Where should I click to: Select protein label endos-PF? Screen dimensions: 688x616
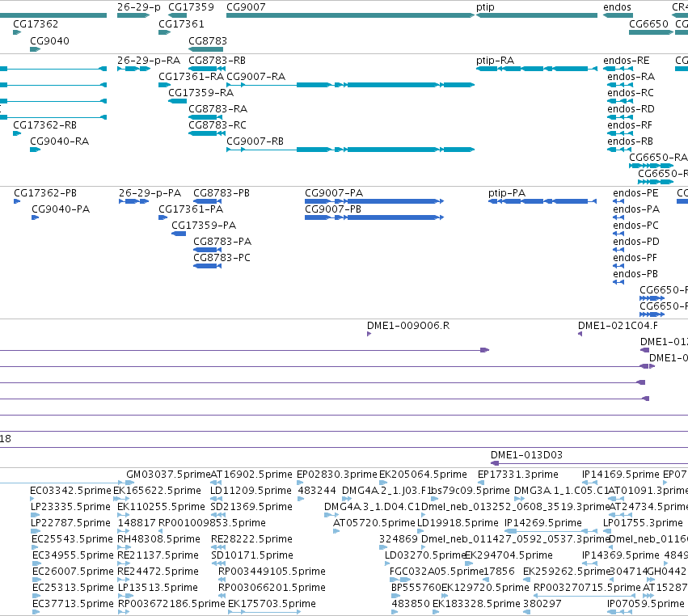tap(635, 259)
